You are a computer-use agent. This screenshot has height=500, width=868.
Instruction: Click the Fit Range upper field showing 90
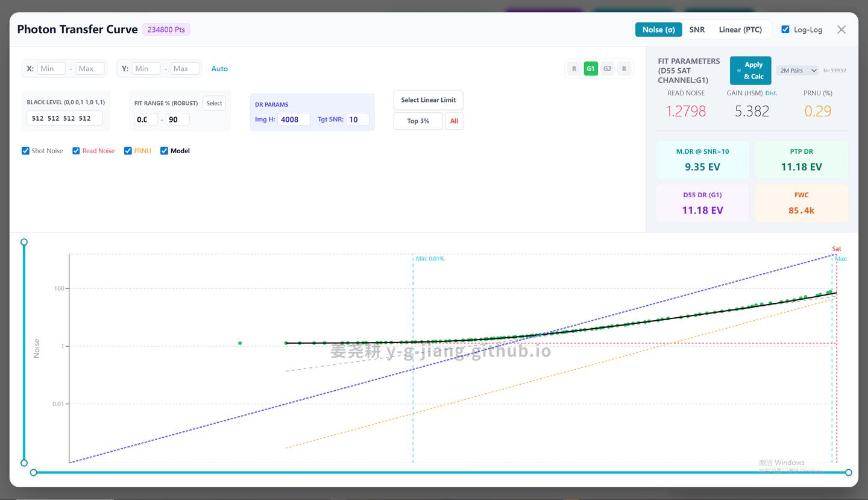pyautogui.click(x=177, y=119)
